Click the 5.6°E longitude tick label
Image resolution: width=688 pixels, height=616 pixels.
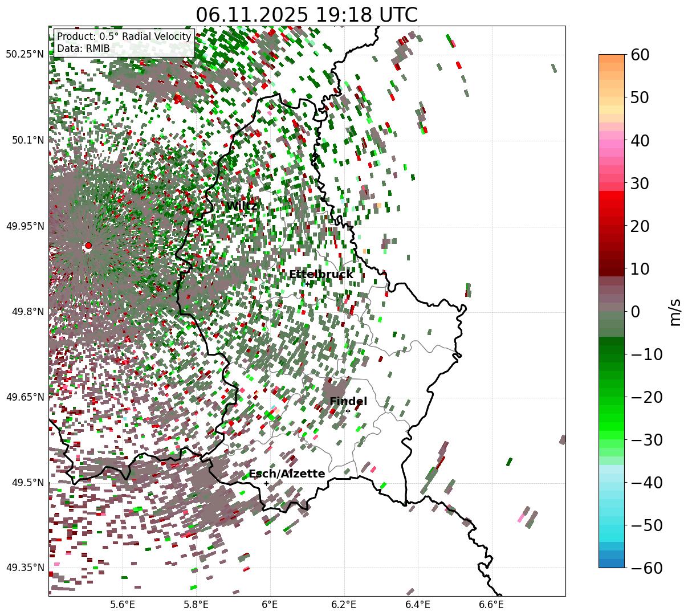[x=123, y=605]
